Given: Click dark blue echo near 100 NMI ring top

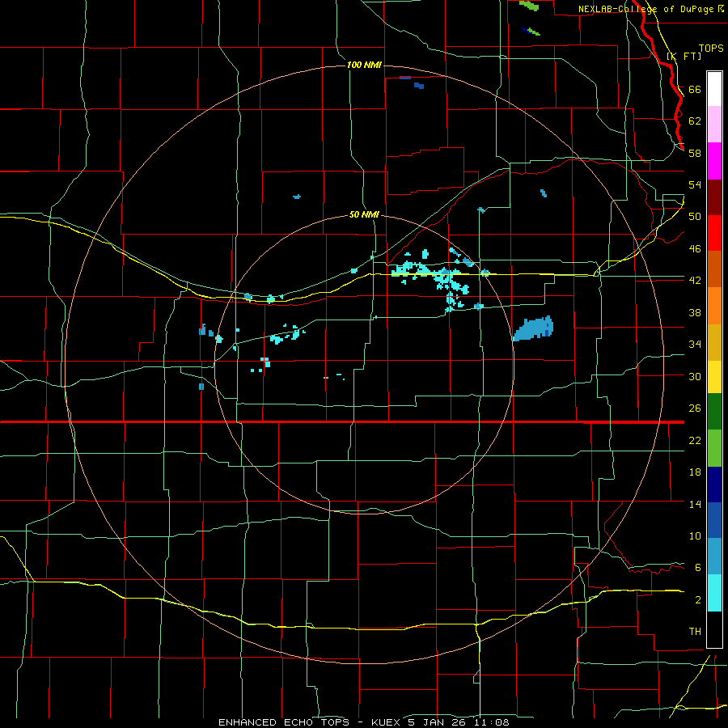Looking at the screenshot, I should point(419,86).
